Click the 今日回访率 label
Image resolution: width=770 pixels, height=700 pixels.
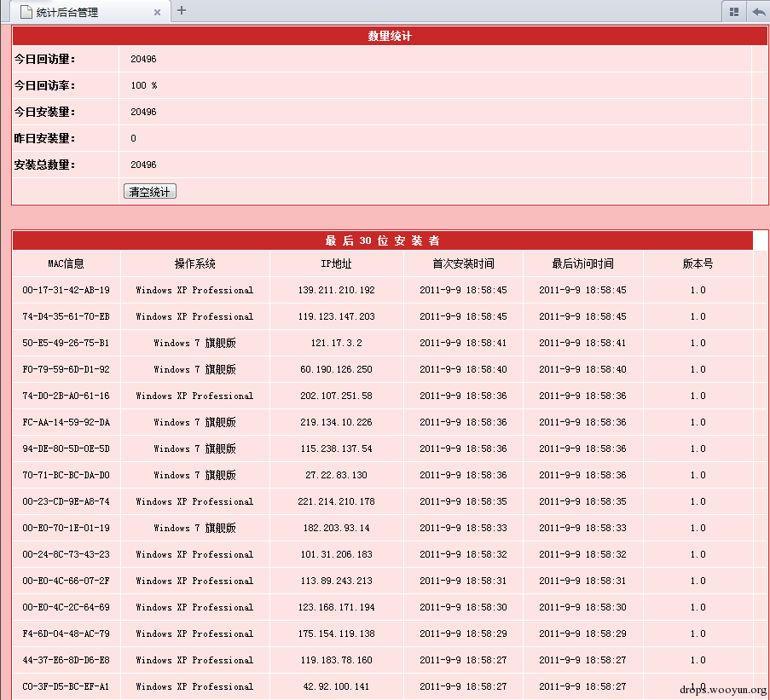click(44, 85)
